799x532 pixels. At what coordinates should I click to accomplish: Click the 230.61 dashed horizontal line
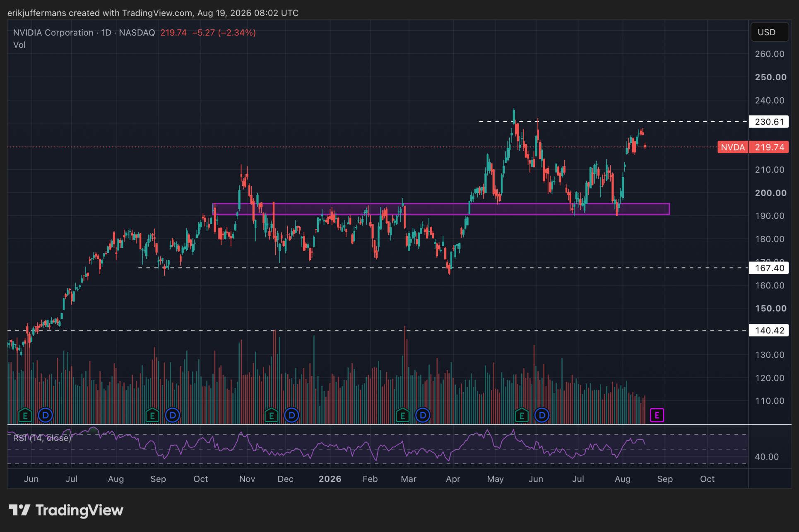pyautogui.click(x=613, y=122)
